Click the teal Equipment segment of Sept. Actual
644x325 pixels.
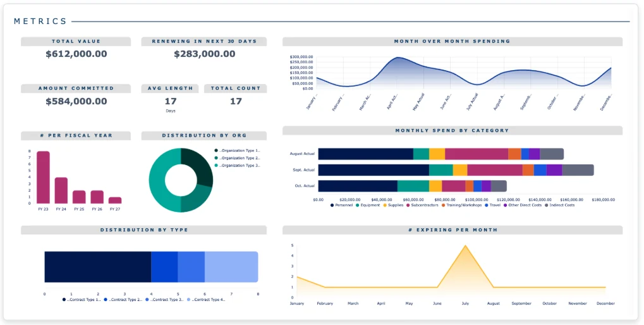point(441,170)
